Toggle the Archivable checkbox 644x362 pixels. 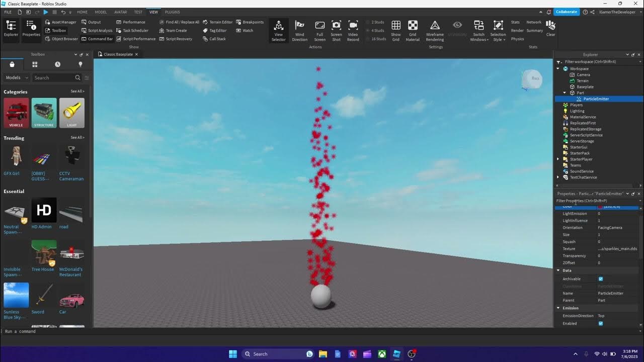[x=600, y=279]
